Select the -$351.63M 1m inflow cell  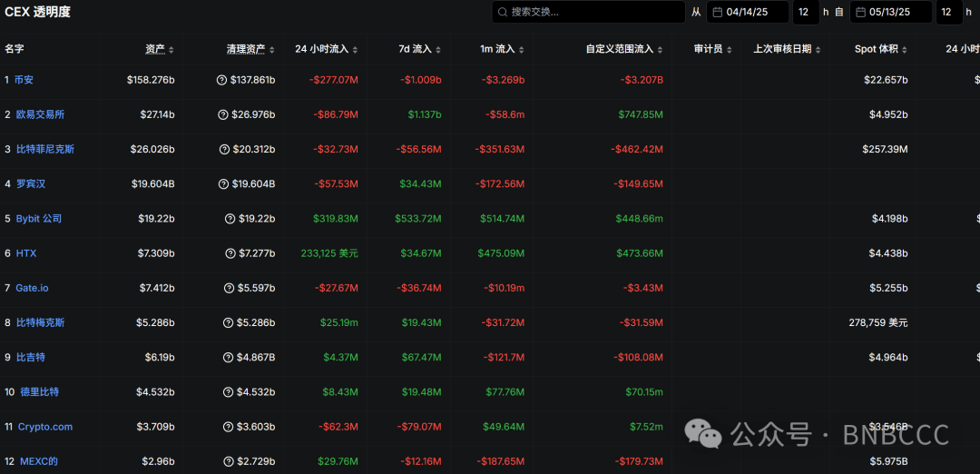(x=499, y=149)
